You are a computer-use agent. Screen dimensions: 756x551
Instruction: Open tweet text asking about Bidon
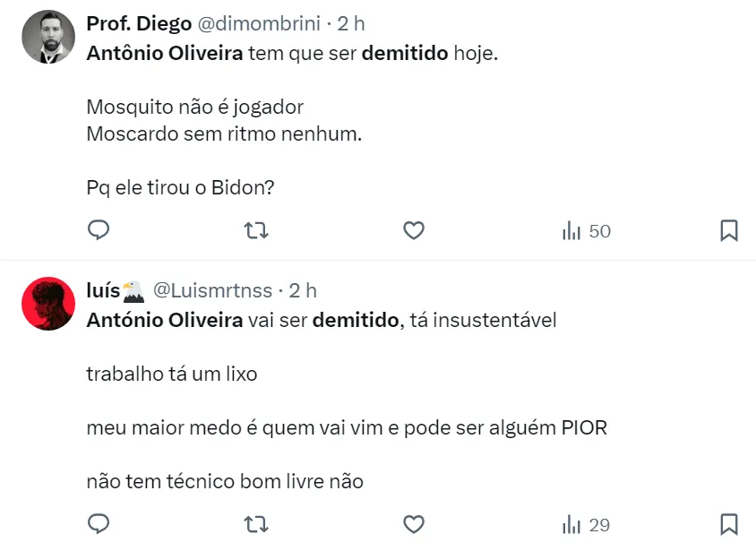click(179, 189)
